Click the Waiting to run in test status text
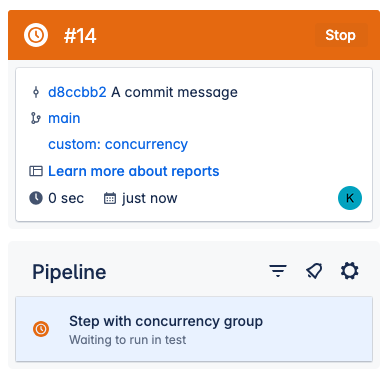This screenshot has height=376, width=390. point(127,340)
